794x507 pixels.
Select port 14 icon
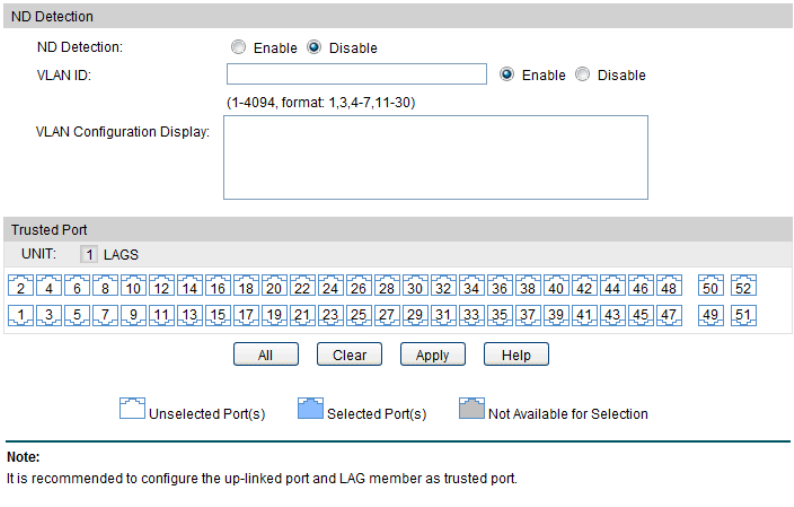pos(190,286)
